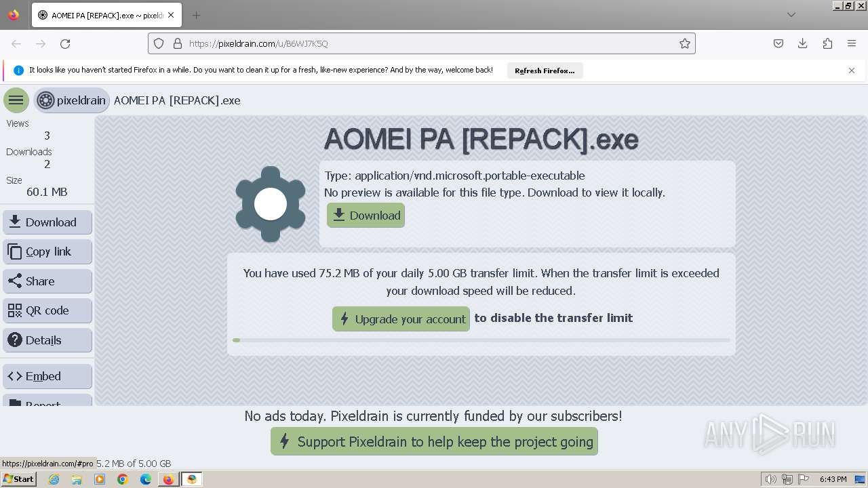Launch Google Chrome from taskbar
The height and width of the screenshot is (488, 868).
[123, 479]
